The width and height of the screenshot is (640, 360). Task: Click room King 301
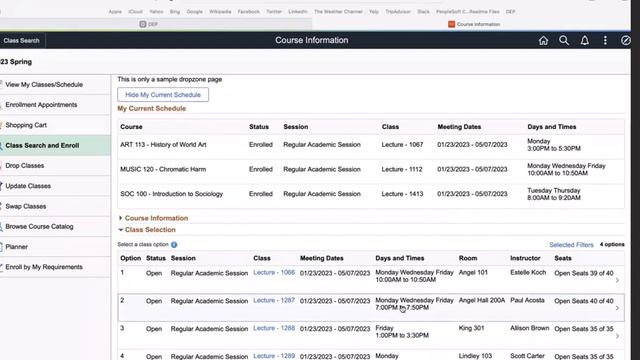point(471,328)
